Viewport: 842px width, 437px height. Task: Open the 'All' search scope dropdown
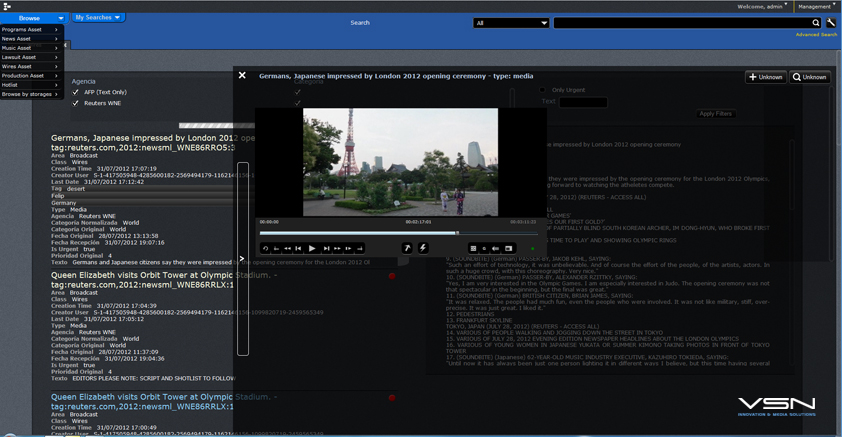(512, 22)
